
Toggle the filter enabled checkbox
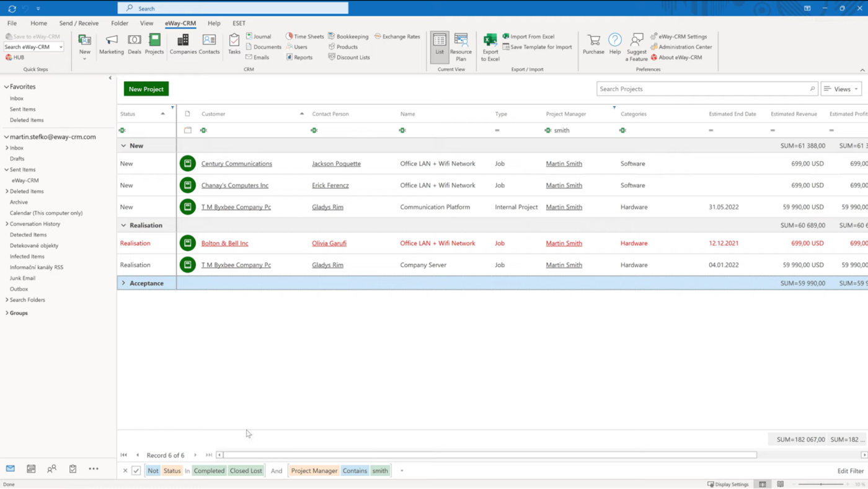136,471
